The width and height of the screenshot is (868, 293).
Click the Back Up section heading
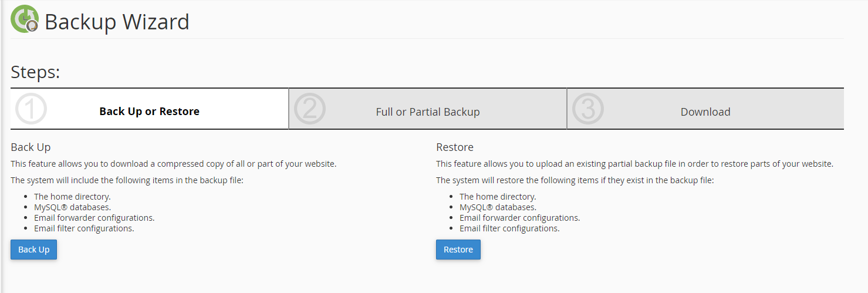[31, 147]
